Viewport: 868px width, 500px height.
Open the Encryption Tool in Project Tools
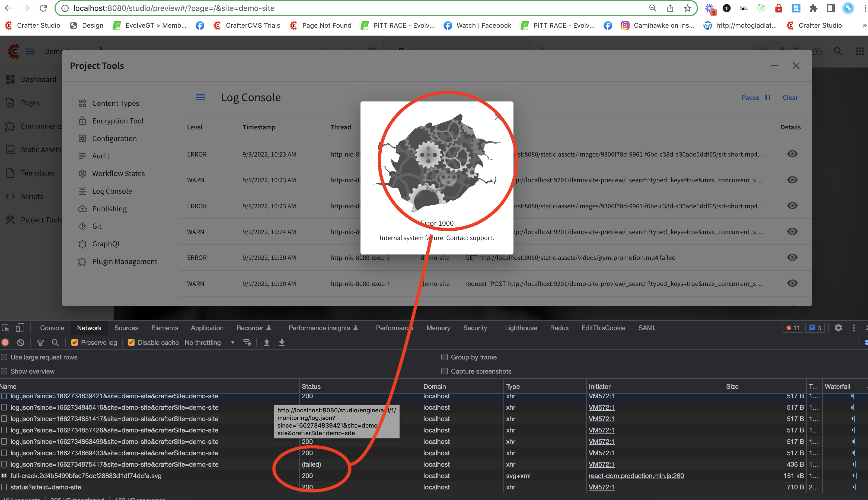117,120
